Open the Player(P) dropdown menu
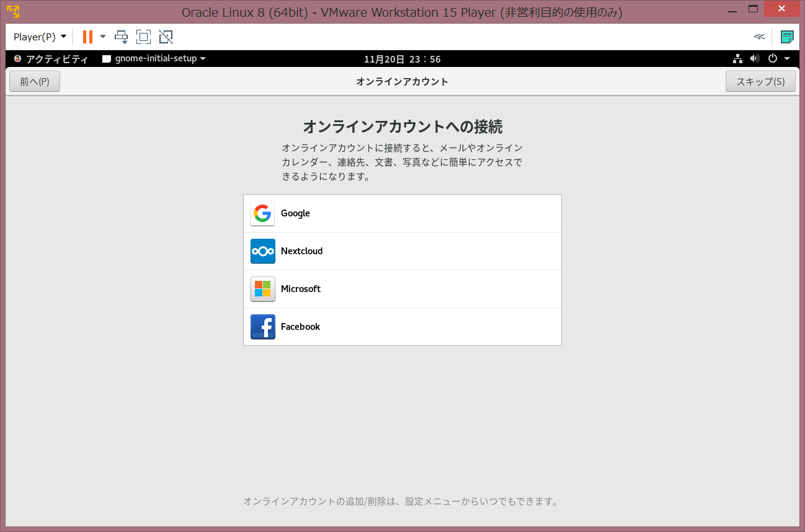 click(40, 37)
